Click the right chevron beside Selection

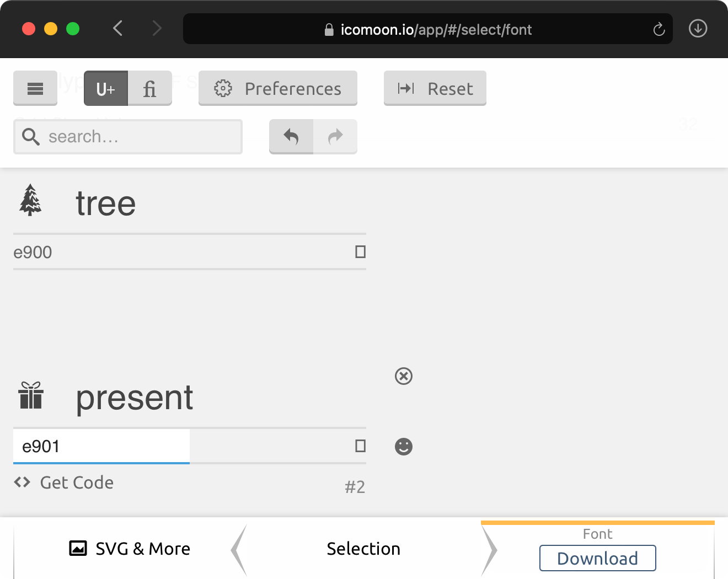coord(490,549)
